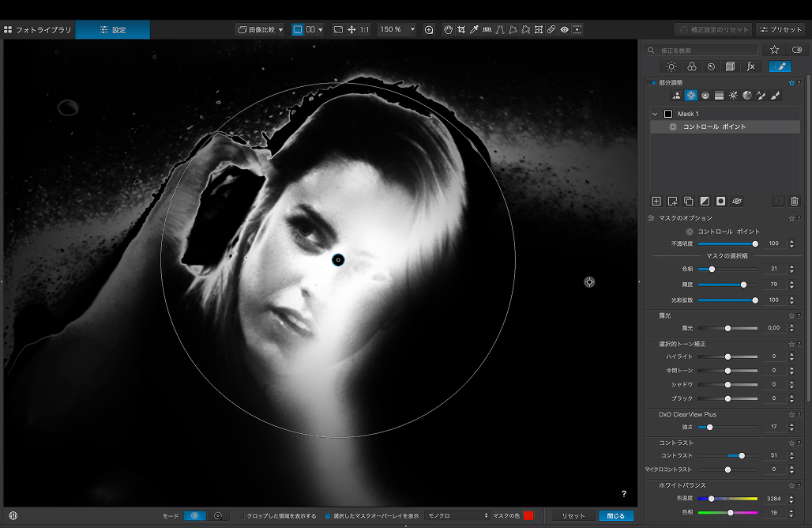Pick the white balance eyedropper tool

pyautogui.click(x=474, y=29)
